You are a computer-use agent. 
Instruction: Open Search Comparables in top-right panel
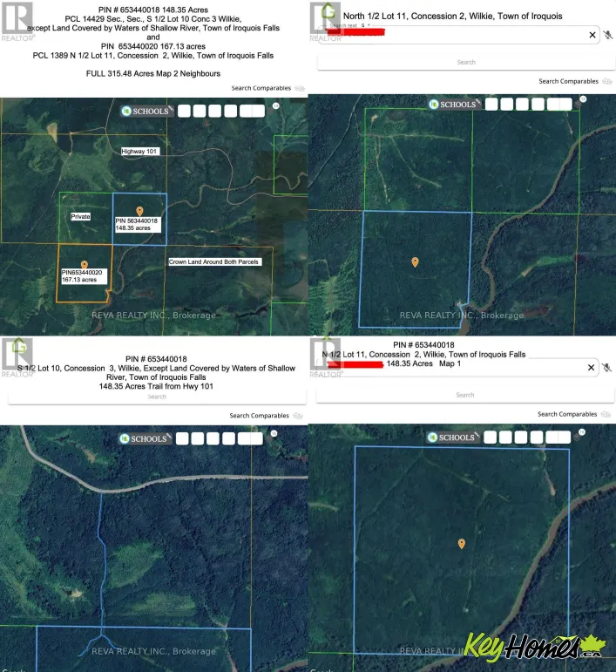click(568, 81)
